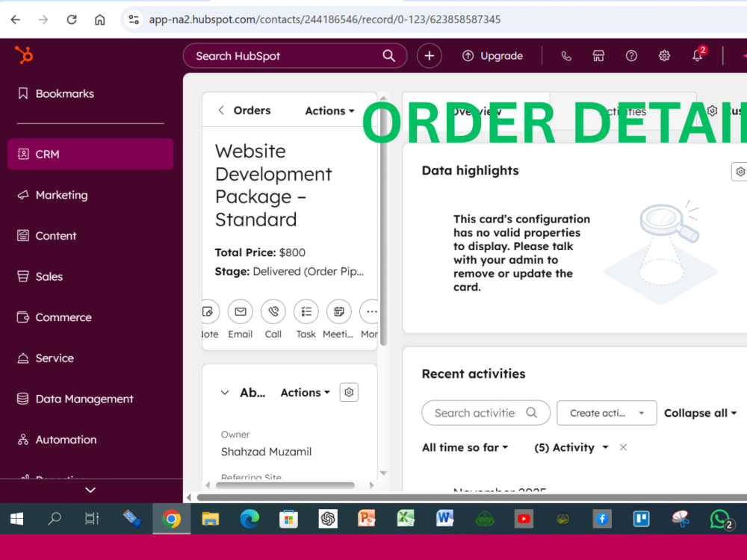Open the tabs customize gear icon
The width and height of the screenshot is (747, 560).
[712, 111]
